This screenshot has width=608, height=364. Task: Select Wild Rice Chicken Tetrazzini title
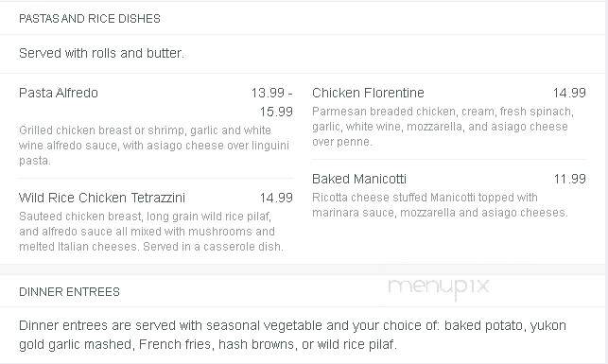click(x=102, y=198)
